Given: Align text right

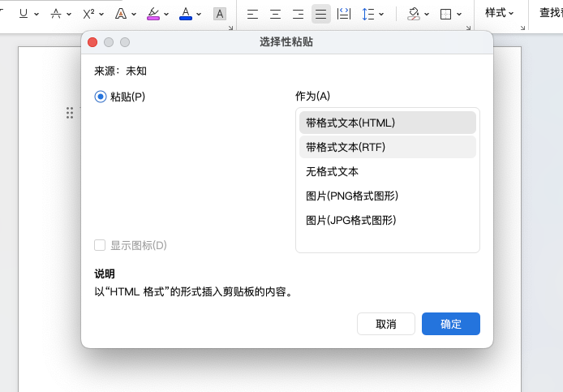Looking at the screenshot, I should [298, 14].
